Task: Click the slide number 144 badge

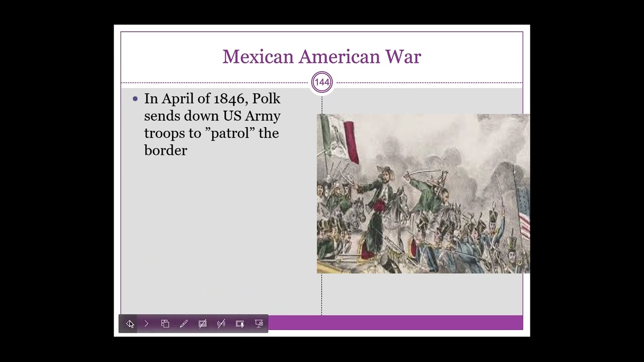Action: click(322, 82)
